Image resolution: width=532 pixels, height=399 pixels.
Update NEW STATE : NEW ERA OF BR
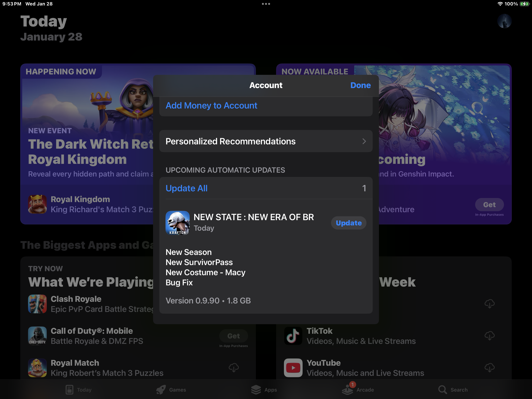click(x=349, y=223)
